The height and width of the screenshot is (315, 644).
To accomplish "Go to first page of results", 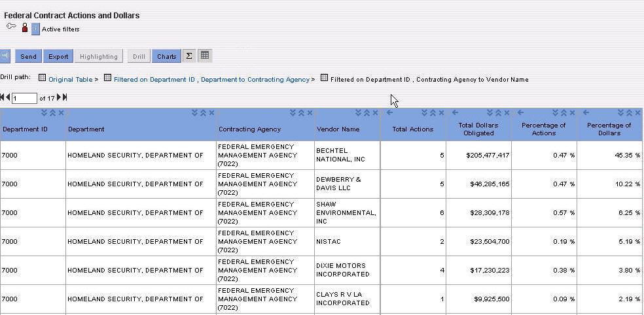I will point(2,97).
